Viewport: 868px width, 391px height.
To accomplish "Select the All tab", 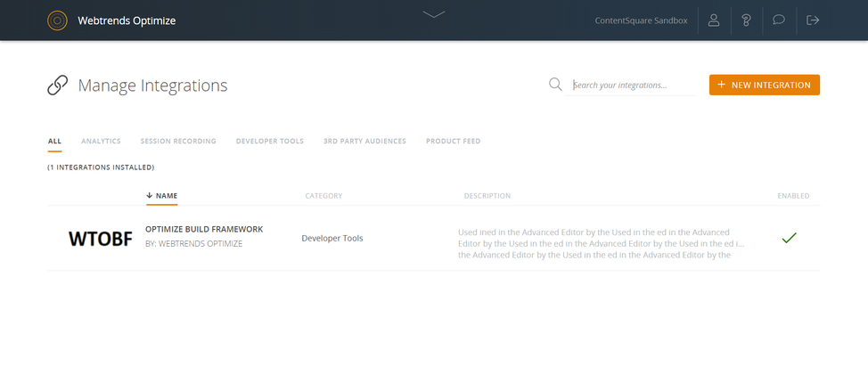I will 54,141.
